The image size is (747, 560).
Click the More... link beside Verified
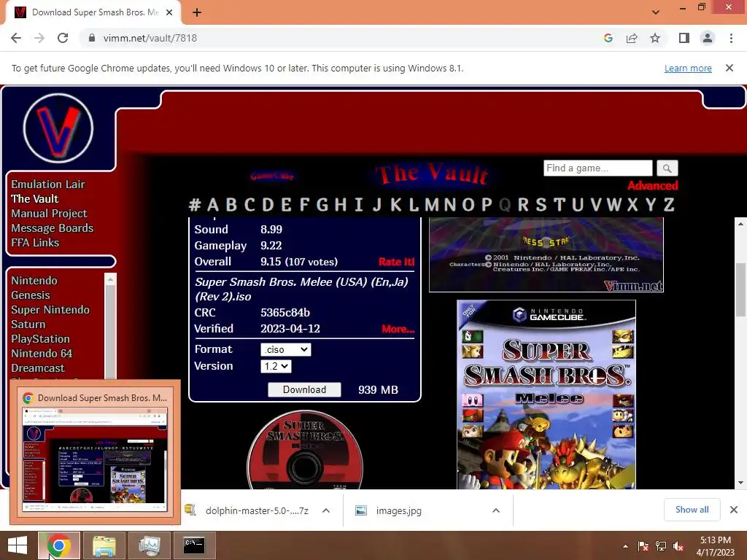398,329
